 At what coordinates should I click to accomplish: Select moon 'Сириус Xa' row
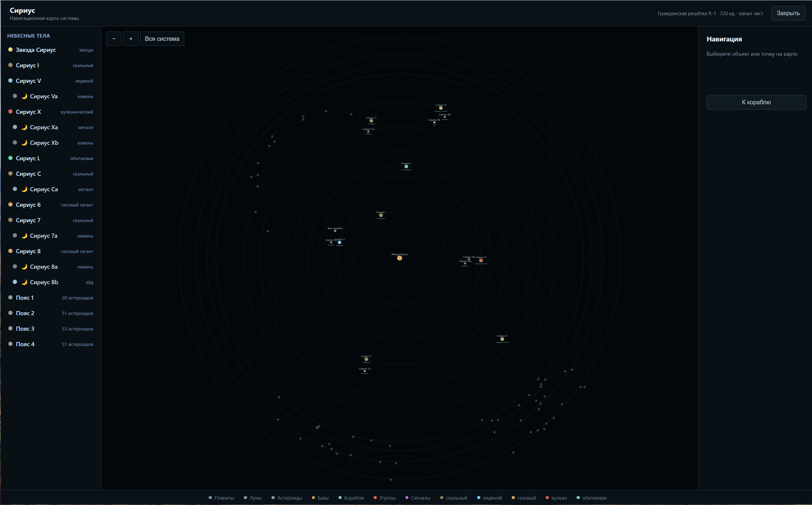[x=51, y=127]
